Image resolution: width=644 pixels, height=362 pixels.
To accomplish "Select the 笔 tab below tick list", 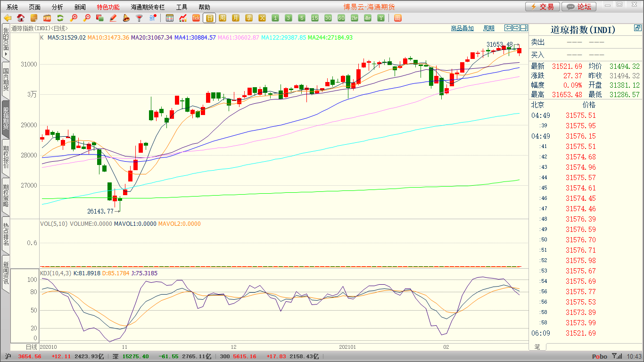I will point(537,347).
